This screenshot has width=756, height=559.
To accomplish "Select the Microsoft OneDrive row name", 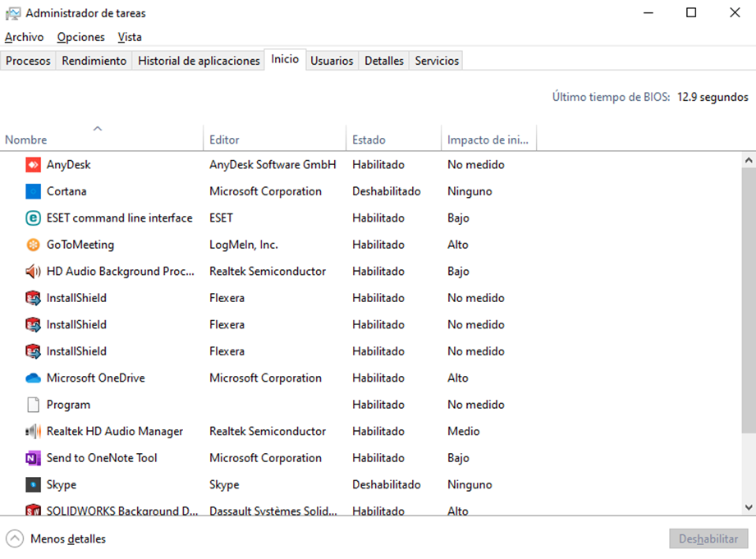I will 96,378.
